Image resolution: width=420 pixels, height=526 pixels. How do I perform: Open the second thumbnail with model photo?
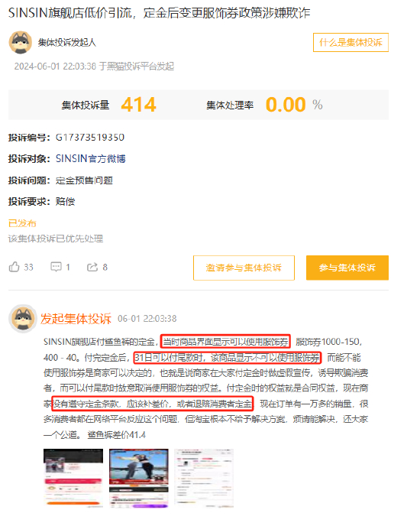(139, 478)
